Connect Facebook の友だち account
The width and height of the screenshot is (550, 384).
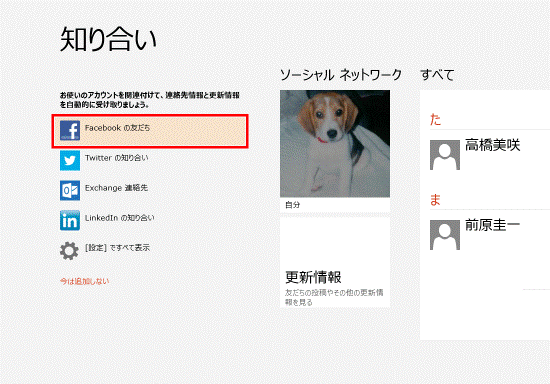click(x=150, y=131)
